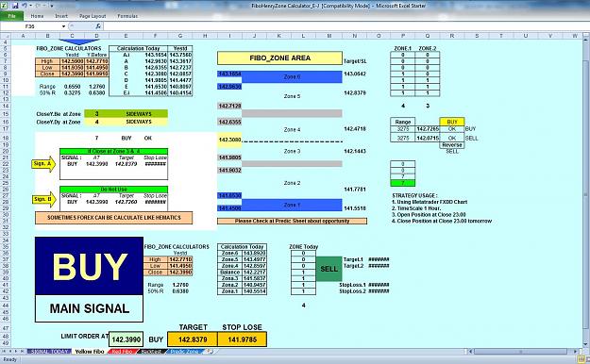Go to first sheet navigation arrow
This screenshot has width=590, height=364.
(x=3, y=351)
